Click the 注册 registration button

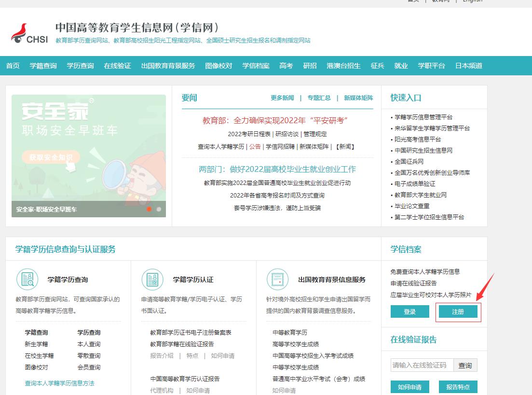[x=458, y=311]
